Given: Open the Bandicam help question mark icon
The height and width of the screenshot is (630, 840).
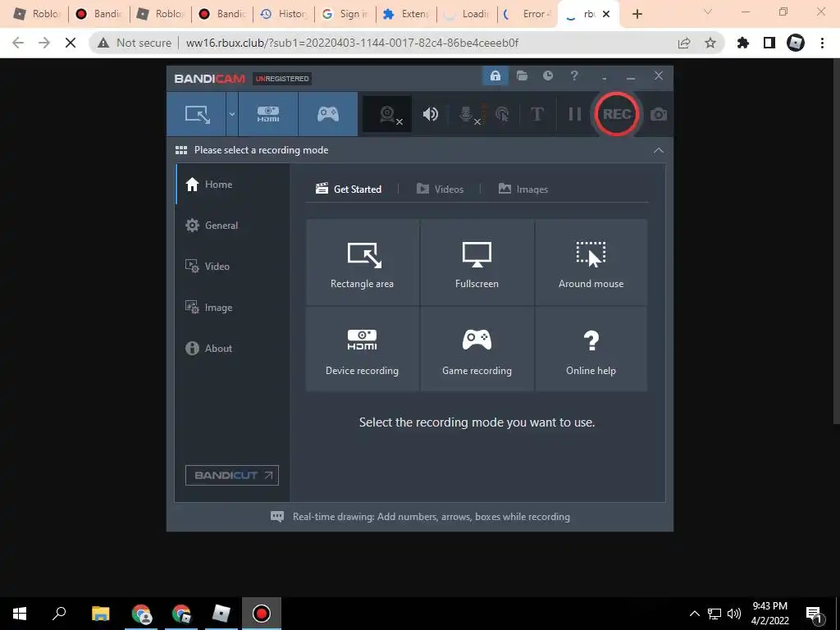Looking at the screenshot, I should tap(573, 76).
